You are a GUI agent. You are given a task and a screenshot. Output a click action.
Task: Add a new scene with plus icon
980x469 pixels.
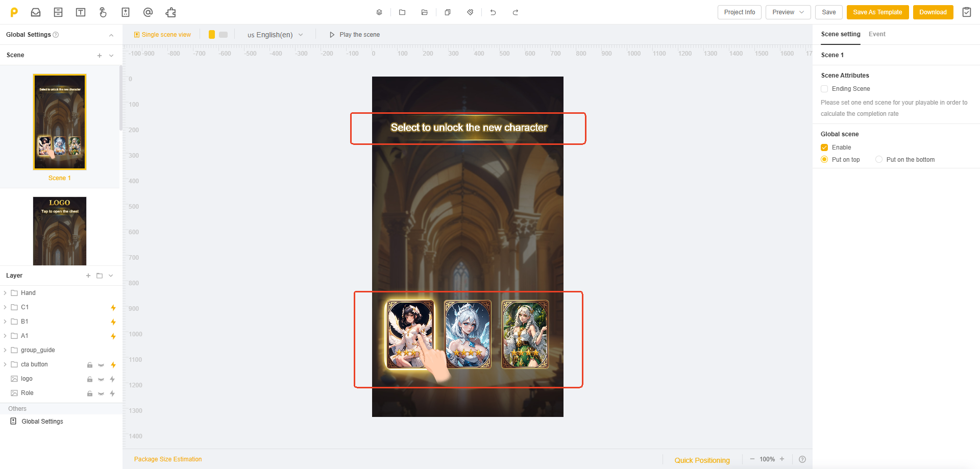coord(100,56)
